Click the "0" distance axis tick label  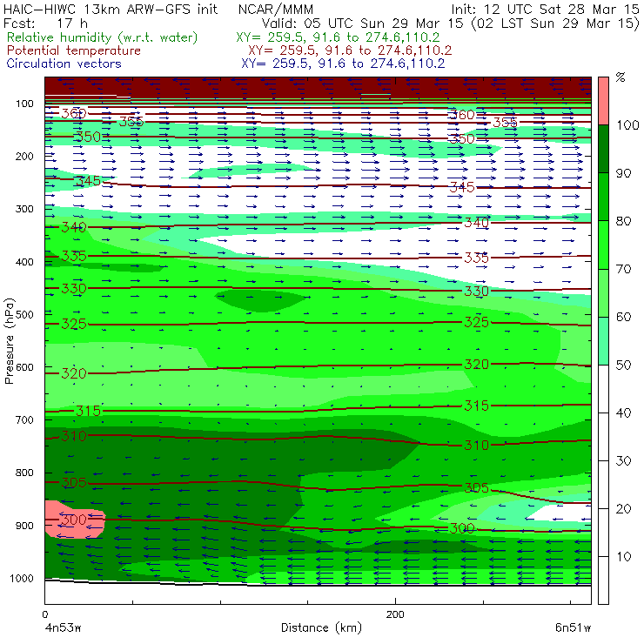(x=44, y=614)
